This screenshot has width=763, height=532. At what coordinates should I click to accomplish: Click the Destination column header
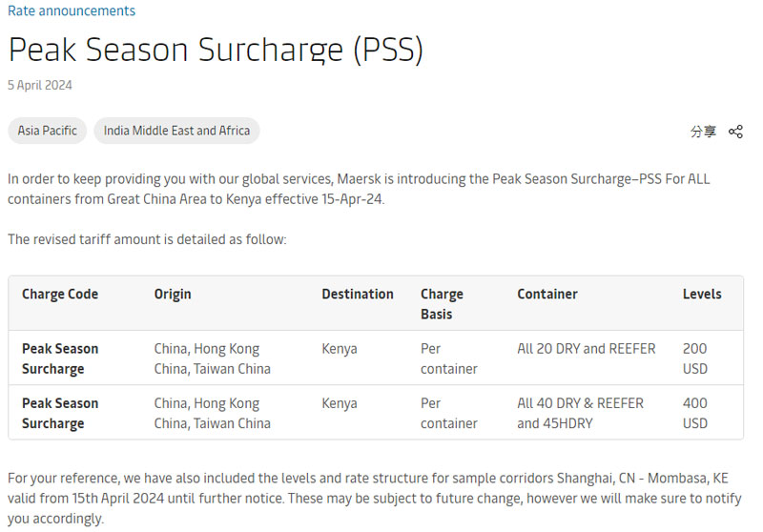[x=358, y=294]
